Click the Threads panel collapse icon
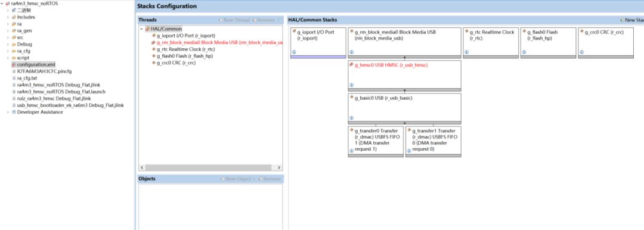The image size is (644, 230). tap(280, 20)
